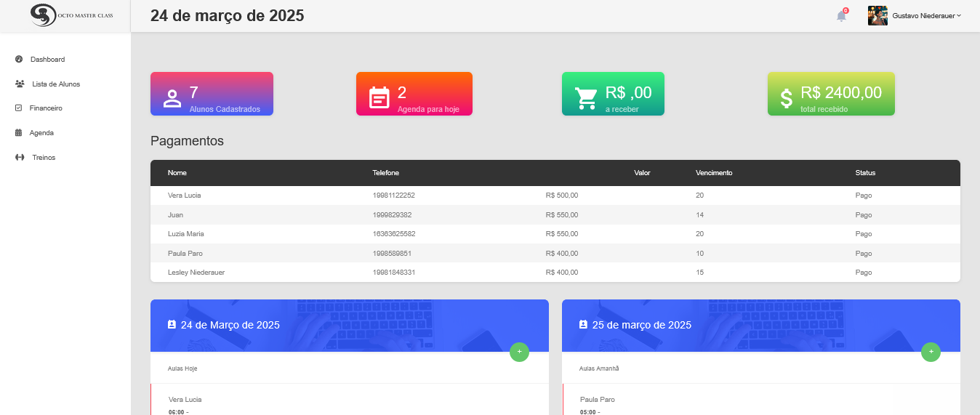Click phone number 1999829382

tap(392, 215)
